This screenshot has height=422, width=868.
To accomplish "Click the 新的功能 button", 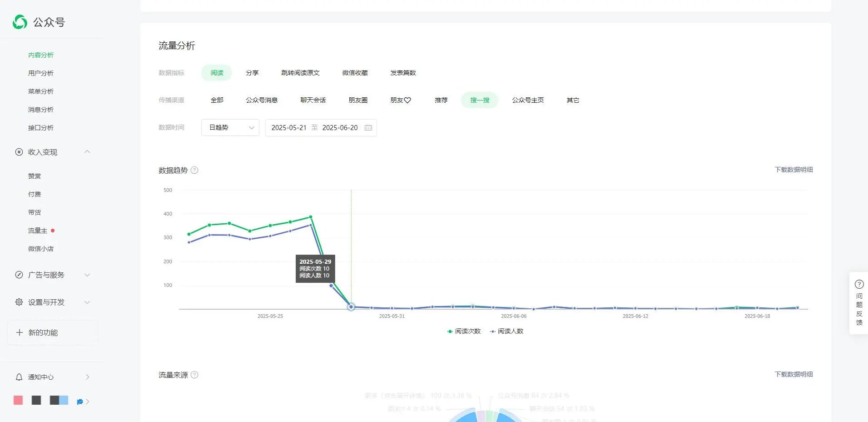I will (53, 332).
